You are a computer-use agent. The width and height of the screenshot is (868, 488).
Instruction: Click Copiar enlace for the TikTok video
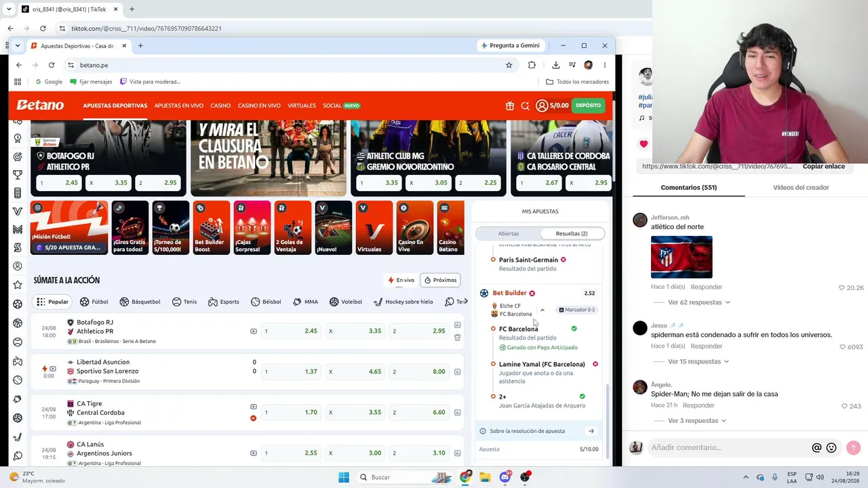point(823,166)
